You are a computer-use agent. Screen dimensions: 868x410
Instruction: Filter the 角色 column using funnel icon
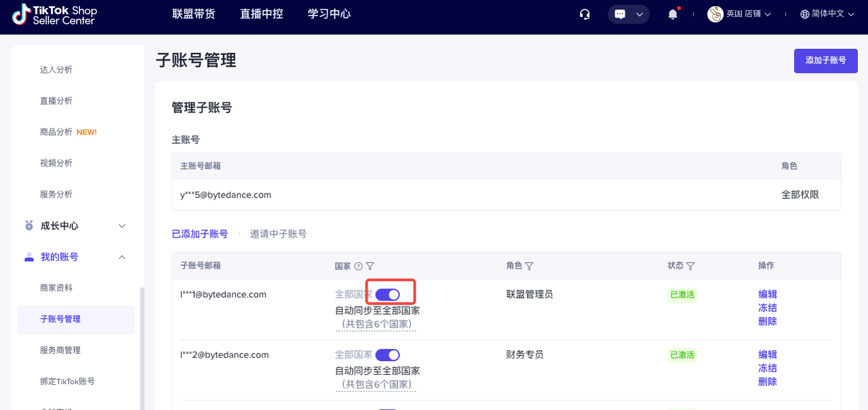click(529, 266)
